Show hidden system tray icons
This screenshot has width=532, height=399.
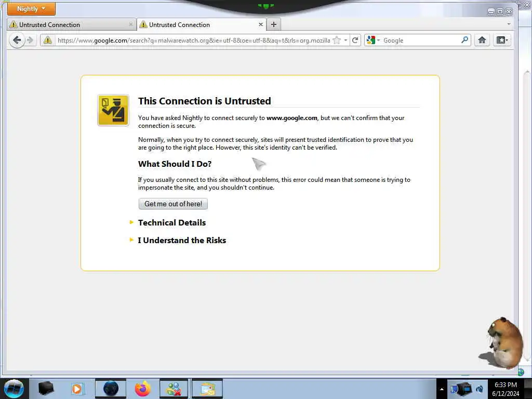442,389
